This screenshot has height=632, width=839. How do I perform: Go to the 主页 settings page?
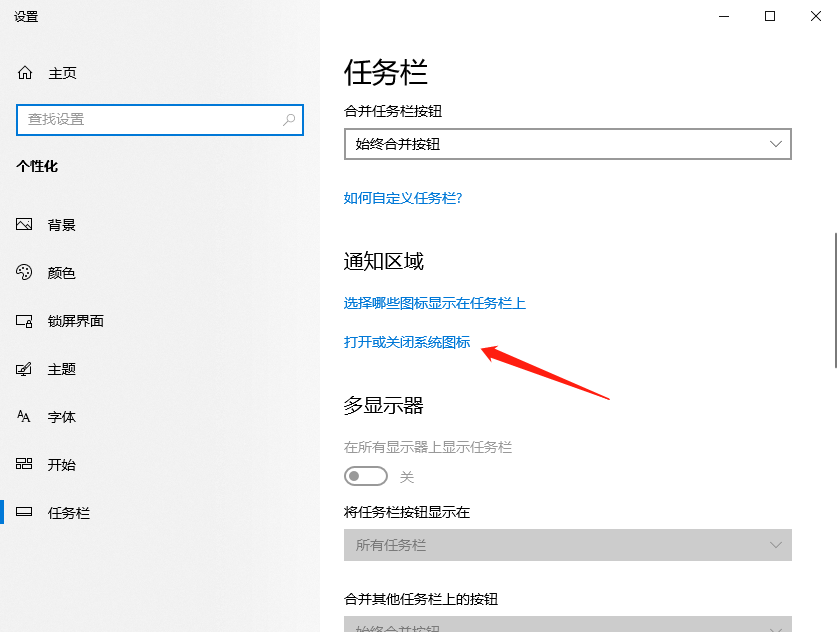click(x=61, y=72)
